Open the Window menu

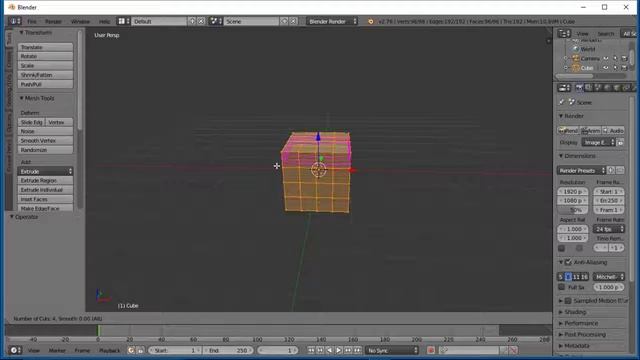click(80, 21)
